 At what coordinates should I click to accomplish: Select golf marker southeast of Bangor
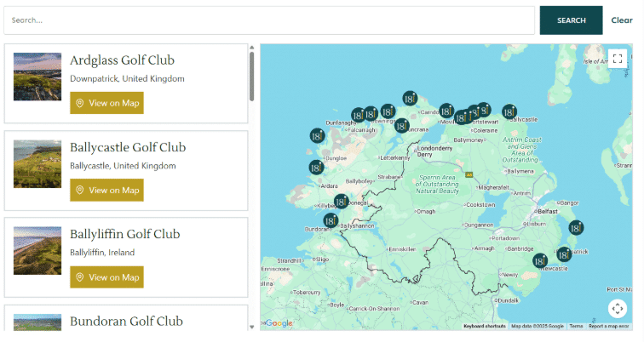click(576, 228)
